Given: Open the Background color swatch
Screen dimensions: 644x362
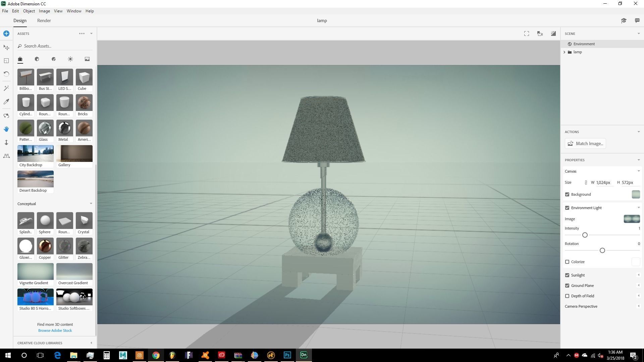Looking at the screenshot, I should [636, 194].
